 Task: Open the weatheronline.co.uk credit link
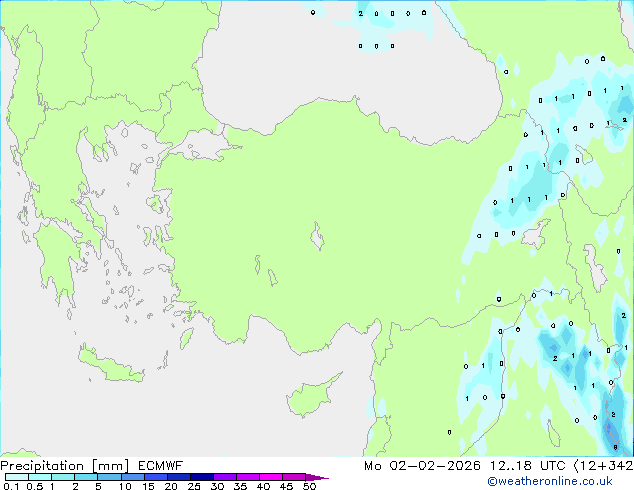point(550,481)
